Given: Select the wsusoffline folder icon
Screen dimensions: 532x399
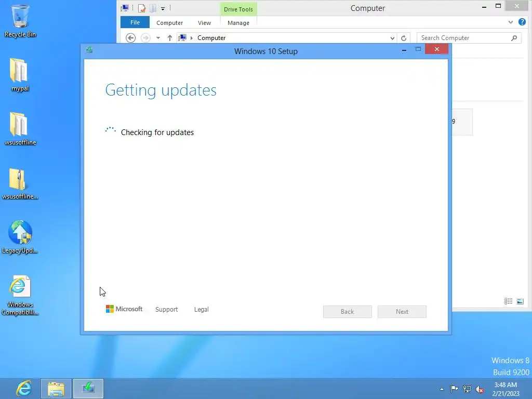Looking at the screenshot, I should point(20,129).
